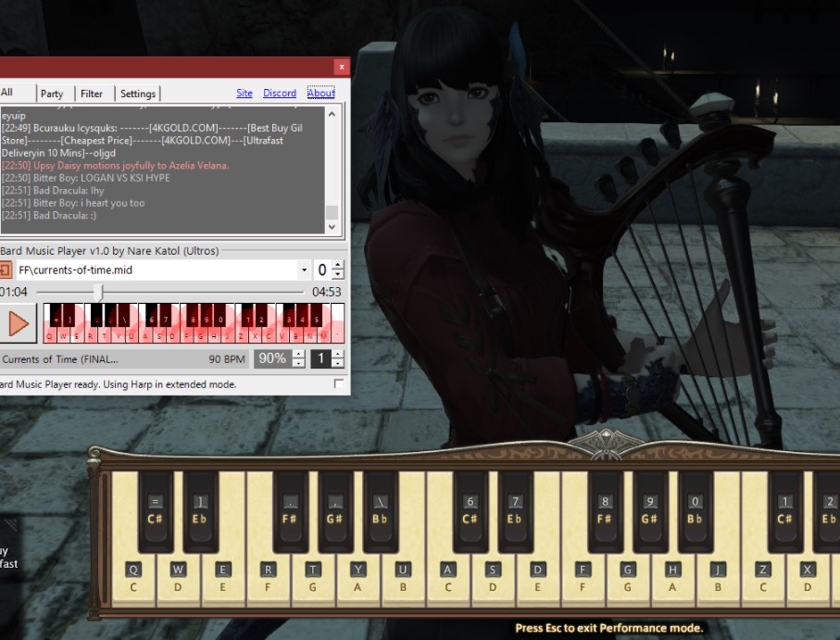840x640 pixels.
Task: Click the mini keyboard preview in the player
Action: point(194,322)
